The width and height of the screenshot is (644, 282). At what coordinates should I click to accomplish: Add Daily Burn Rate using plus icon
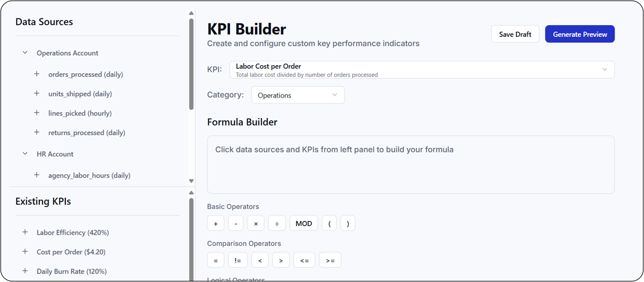point(25,271)
